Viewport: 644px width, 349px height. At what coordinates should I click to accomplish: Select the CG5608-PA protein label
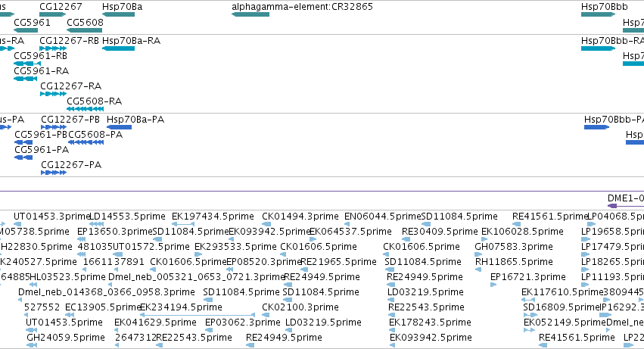(95, 135)
